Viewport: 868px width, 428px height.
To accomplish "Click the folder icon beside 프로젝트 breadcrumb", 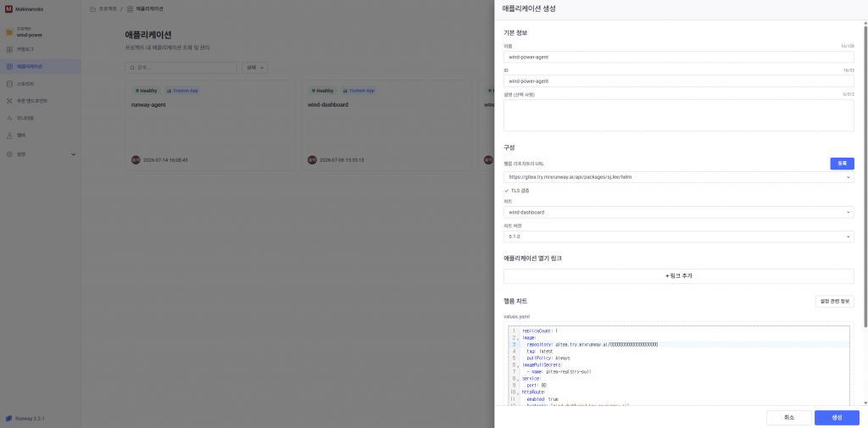I will pos(92,8).
